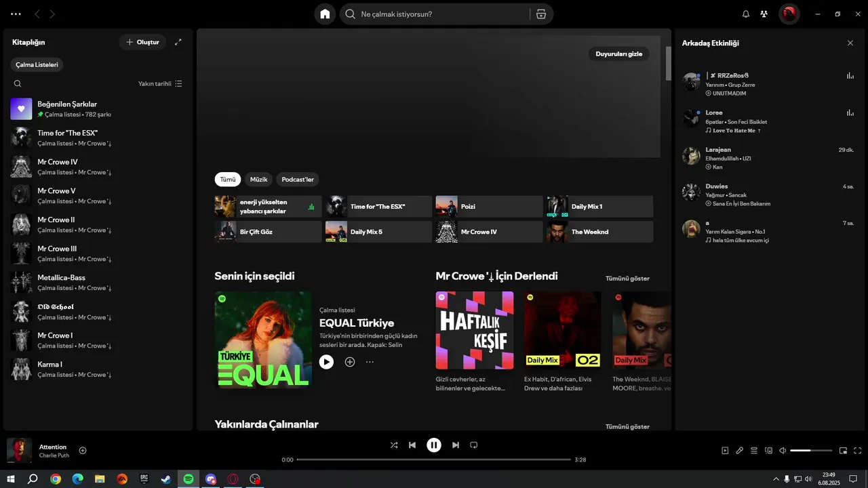868x488 pixels.
Task: Open the three-dot app menu
Action: click(x=16, y=14)
